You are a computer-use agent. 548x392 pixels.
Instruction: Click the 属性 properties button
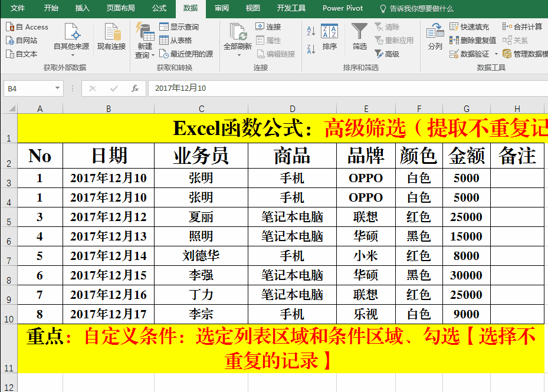pos(268,41)
